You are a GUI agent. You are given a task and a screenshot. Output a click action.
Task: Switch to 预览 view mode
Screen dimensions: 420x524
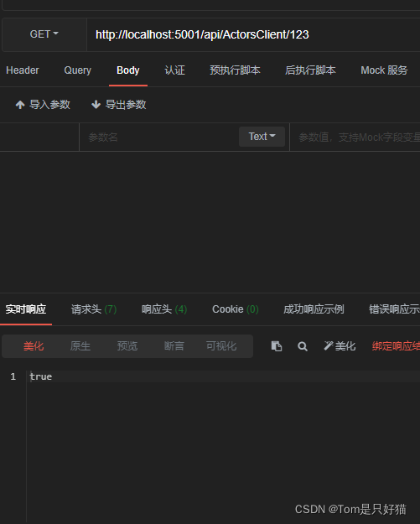pos(127,346)
